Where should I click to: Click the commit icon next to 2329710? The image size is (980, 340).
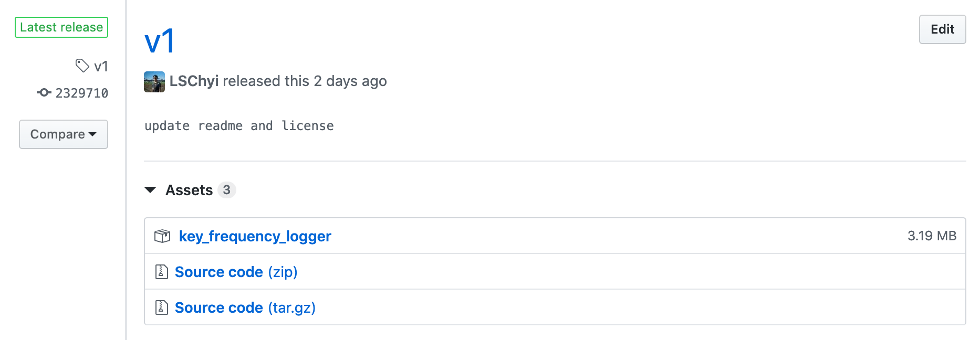pyautogui.click(x=44, y=93)
